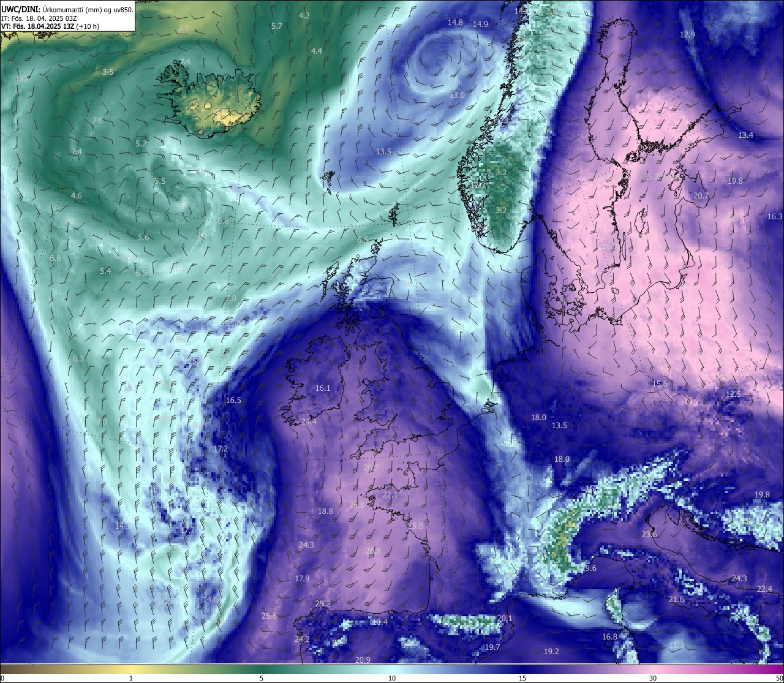Click the map value 2.5
784x683 pixels.
point(183,29)
